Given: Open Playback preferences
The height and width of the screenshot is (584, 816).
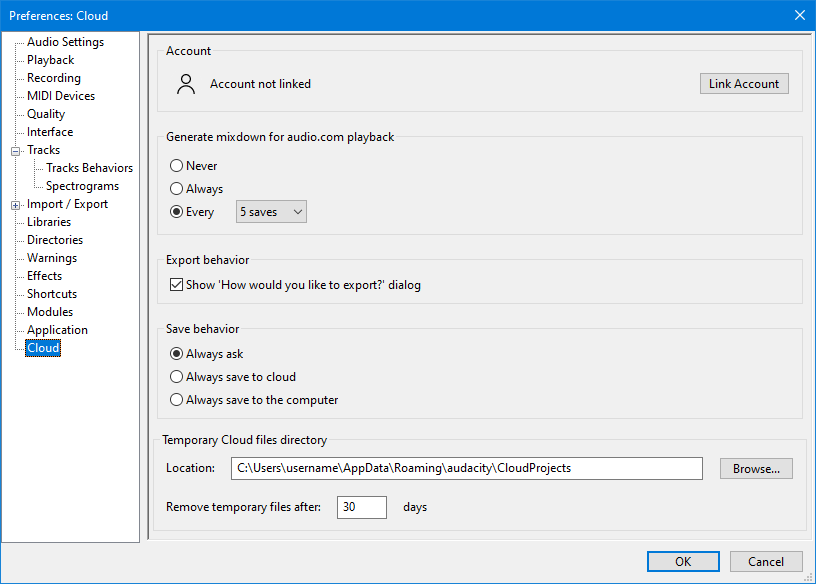Looking at the screenshot, I should [50, 60].
